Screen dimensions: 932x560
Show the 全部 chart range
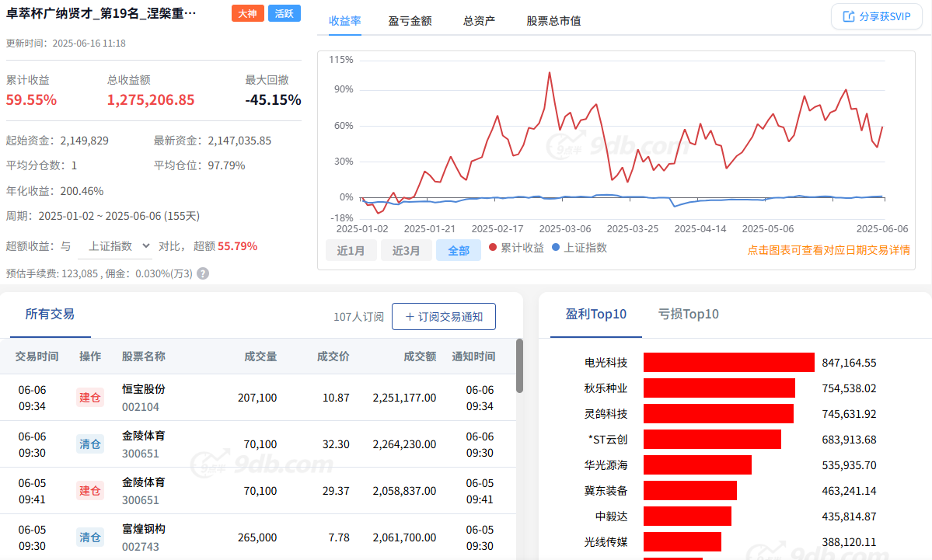[x=459, y=251]
